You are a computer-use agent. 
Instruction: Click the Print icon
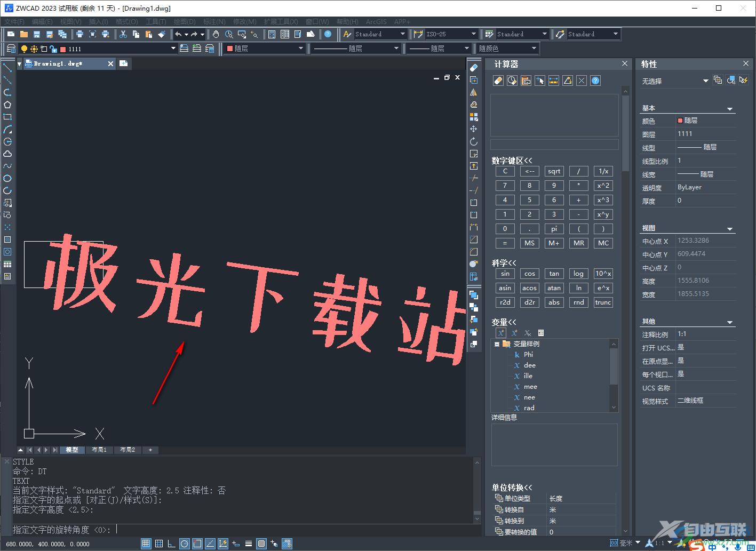[79, 34]
